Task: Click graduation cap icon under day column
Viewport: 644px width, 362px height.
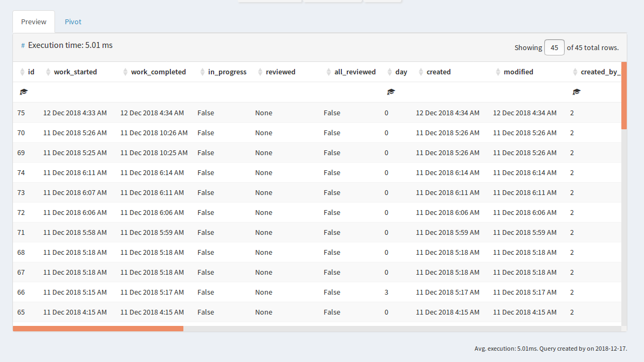Action: coord(391,92)
